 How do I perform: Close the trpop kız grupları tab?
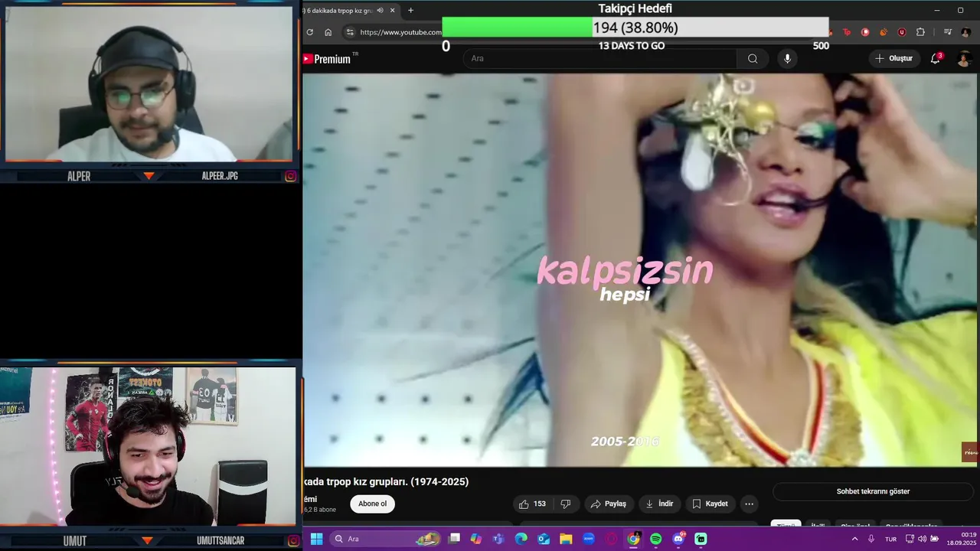pos(392,11)
